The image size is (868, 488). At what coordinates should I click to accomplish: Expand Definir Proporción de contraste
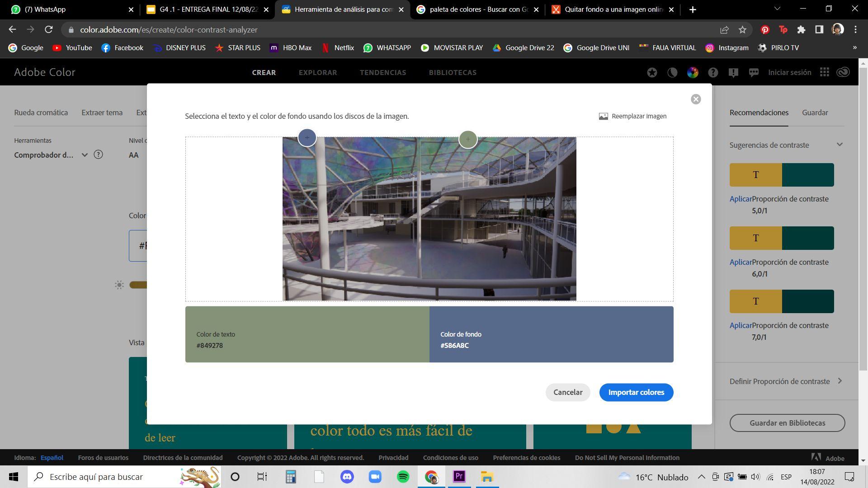click(x=840, y=381)
